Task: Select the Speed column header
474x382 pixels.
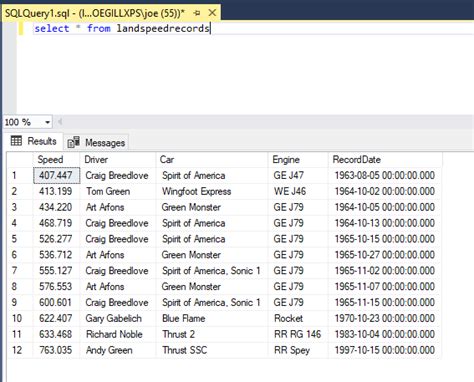Action: pyautogui.click(x=56, y=159)
